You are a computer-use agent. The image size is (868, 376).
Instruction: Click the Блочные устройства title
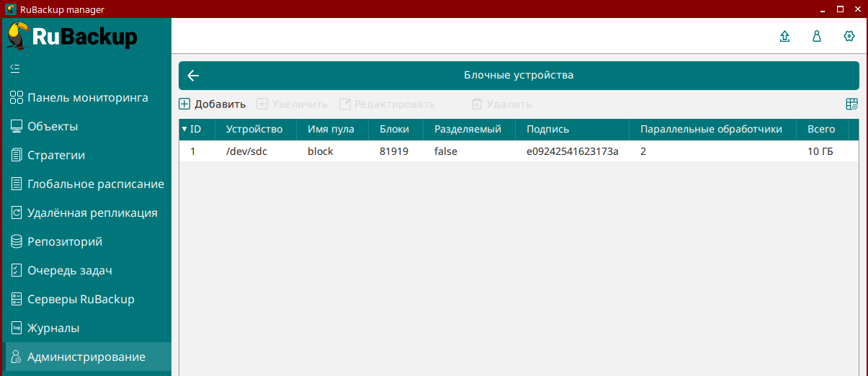click(519, 75)
